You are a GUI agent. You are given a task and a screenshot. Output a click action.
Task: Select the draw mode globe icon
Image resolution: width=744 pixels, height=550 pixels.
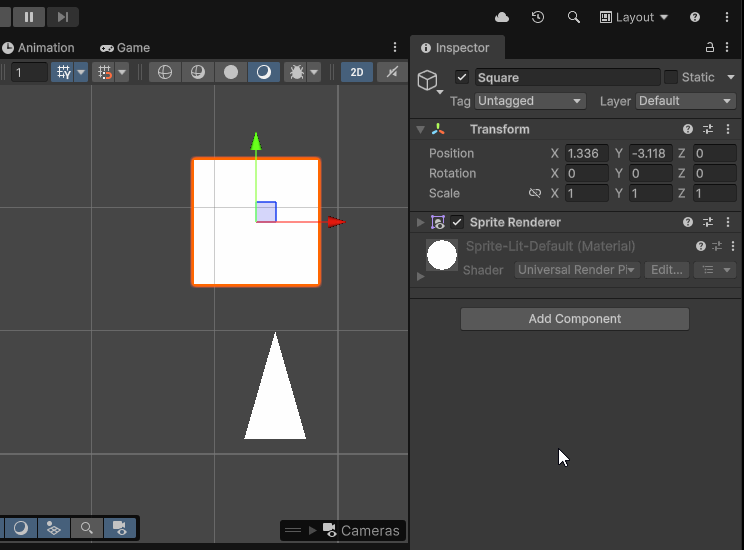pos(165,73)
